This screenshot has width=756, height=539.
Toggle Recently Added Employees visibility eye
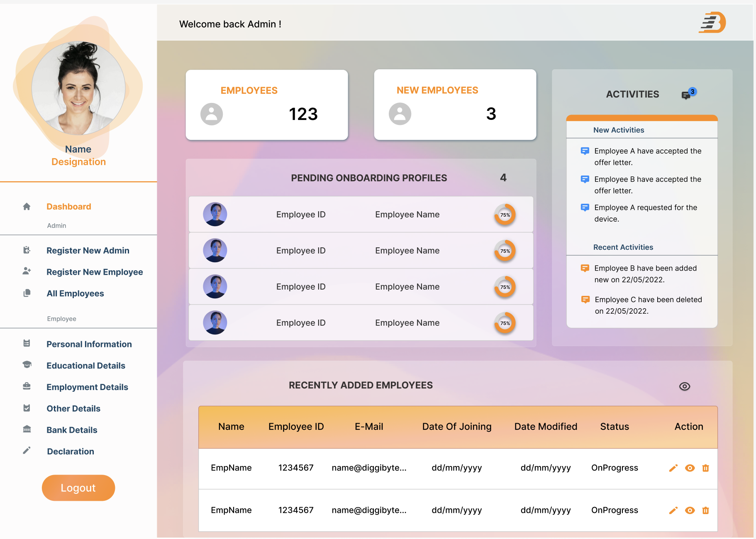coord(684,386)
